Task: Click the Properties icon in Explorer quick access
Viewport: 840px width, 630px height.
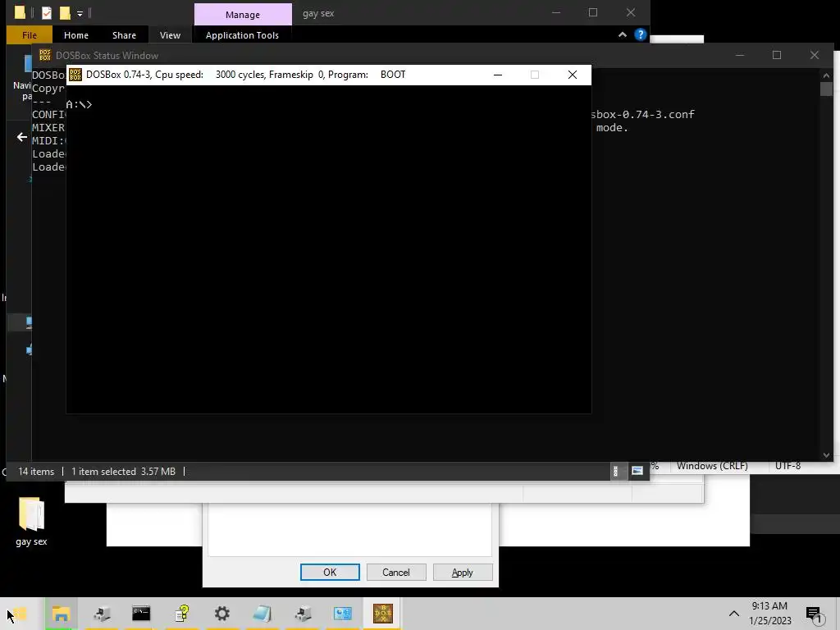Action: [x=47, y=12]
